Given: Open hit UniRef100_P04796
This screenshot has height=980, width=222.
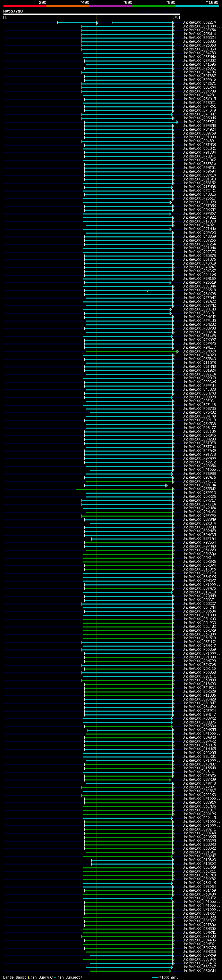Looking at the screenshot, I should (x=199, y=72).
